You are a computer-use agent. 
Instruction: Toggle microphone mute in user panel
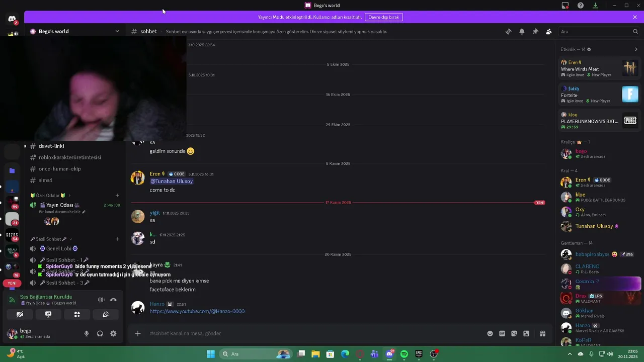pos(87,333)
